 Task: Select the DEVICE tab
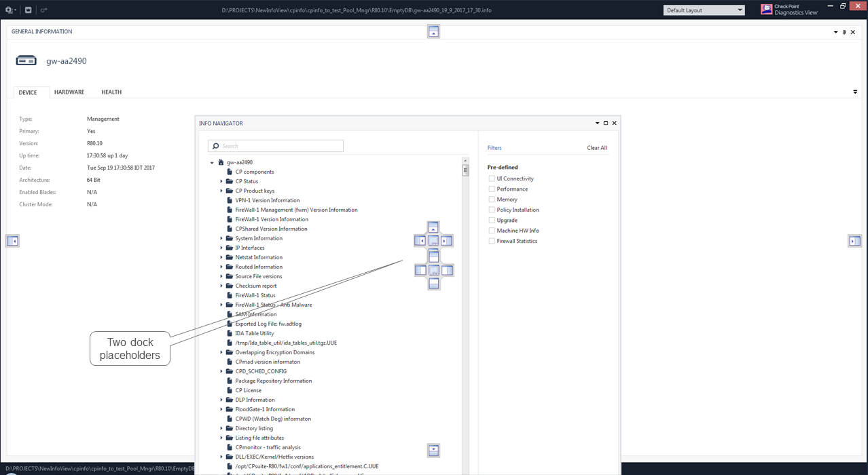28,92
